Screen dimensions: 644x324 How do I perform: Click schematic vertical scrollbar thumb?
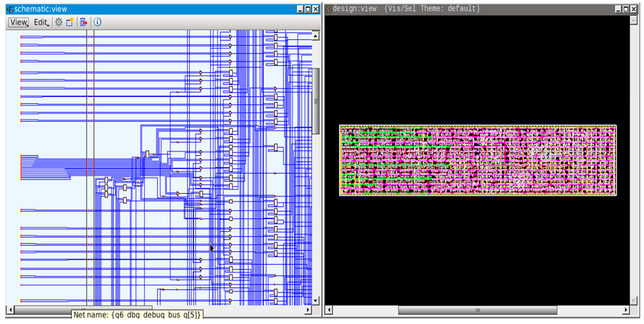[x=316, y=101]
